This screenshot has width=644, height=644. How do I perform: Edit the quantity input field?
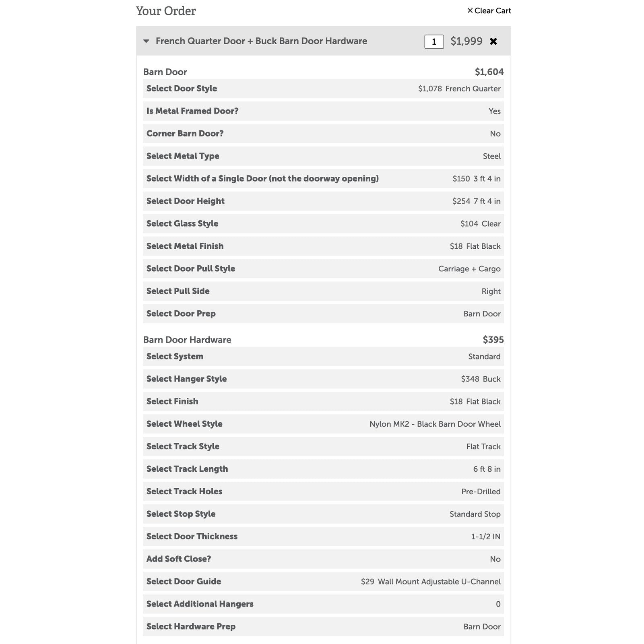pos(434,41)
